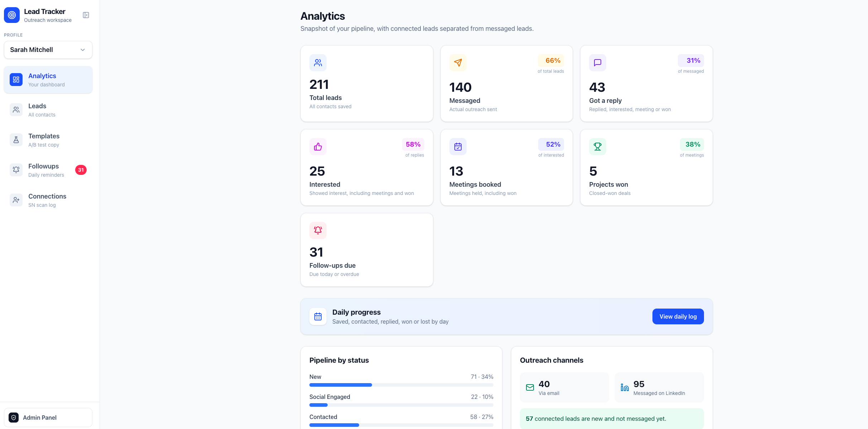Click the View daily log button

(678, 316)
